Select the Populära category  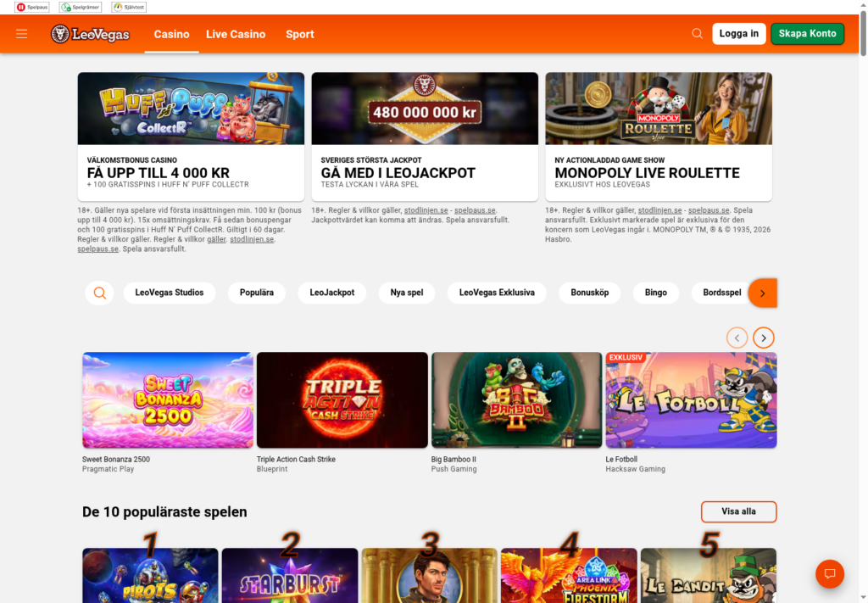click(x=257, y=293)
